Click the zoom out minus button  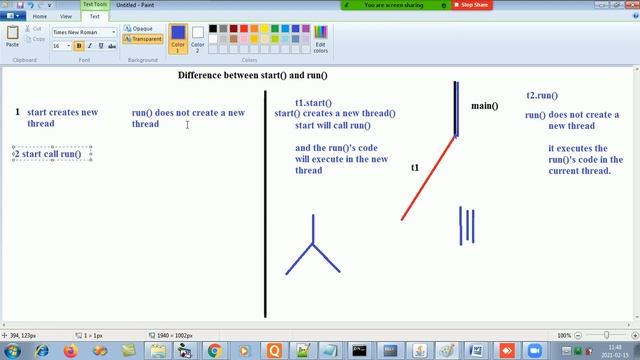pos(578,336)
